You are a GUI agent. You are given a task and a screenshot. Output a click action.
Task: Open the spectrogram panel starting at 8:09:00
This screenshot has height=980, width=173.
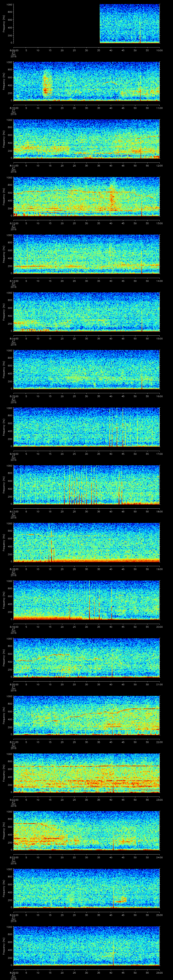coord(86,24)
